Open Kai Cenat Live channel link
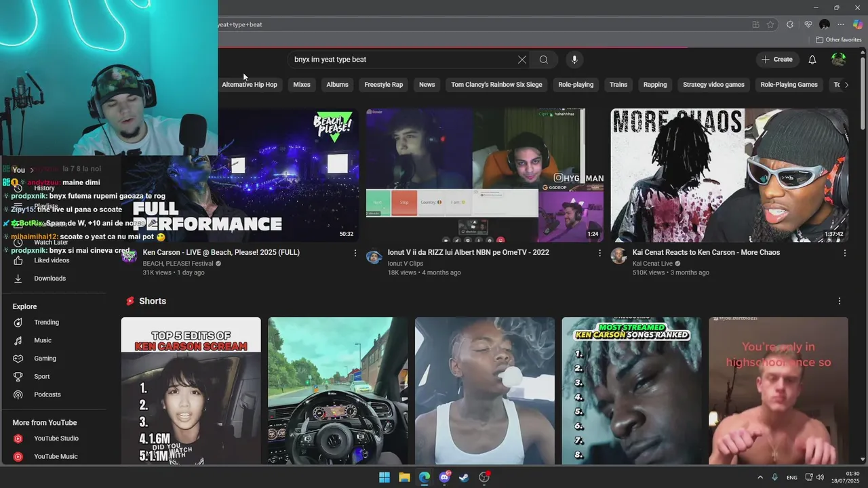The height and width of the screenshot is (488, 868). tap(652, 264)
